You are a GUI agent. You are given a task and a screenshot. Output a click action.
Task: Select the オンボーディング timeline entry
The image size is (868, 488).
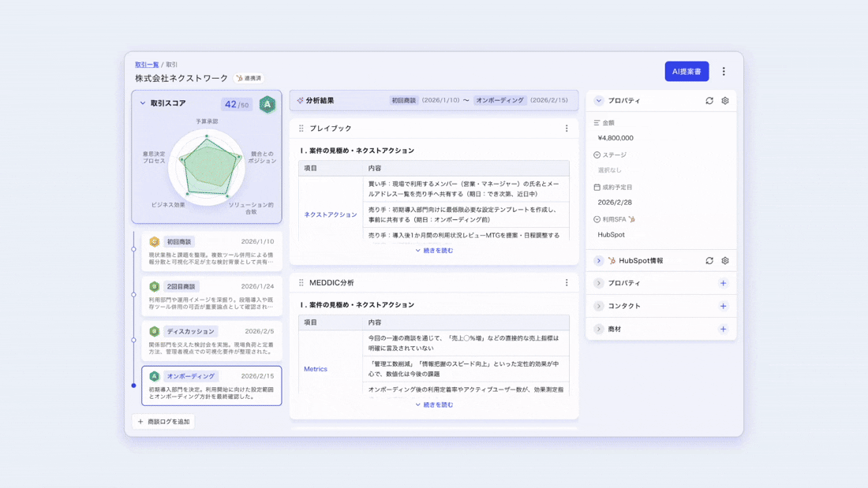click(x=211, y=386)
